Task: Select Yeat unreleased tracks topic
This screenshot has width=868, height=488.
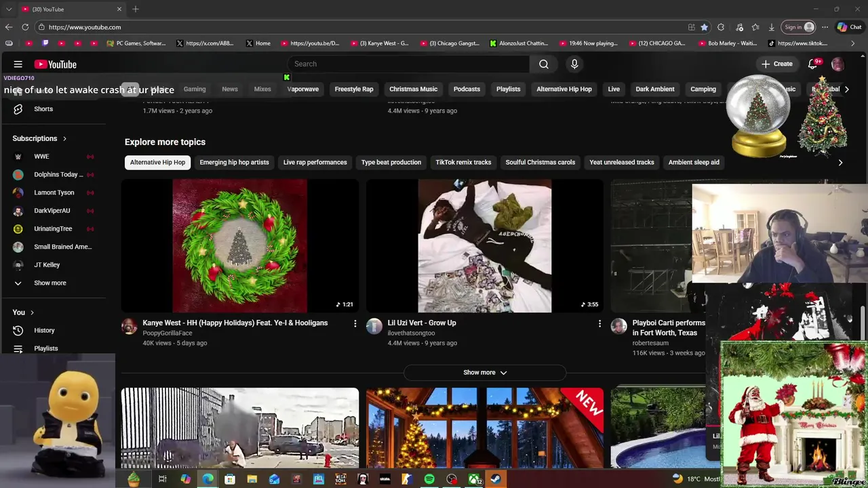Action: pos(622,162)
